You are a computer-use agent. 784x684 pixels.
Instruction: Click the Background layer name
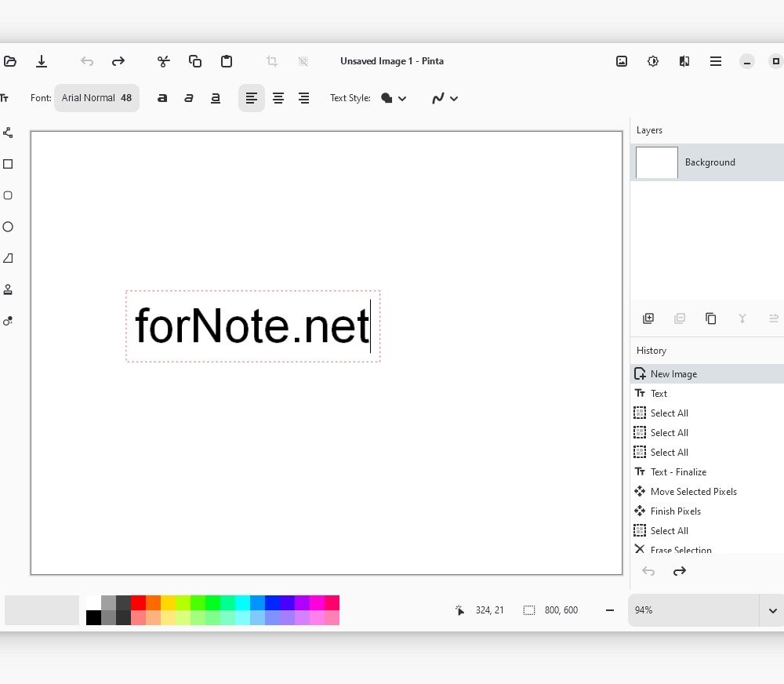click(710, 162)
